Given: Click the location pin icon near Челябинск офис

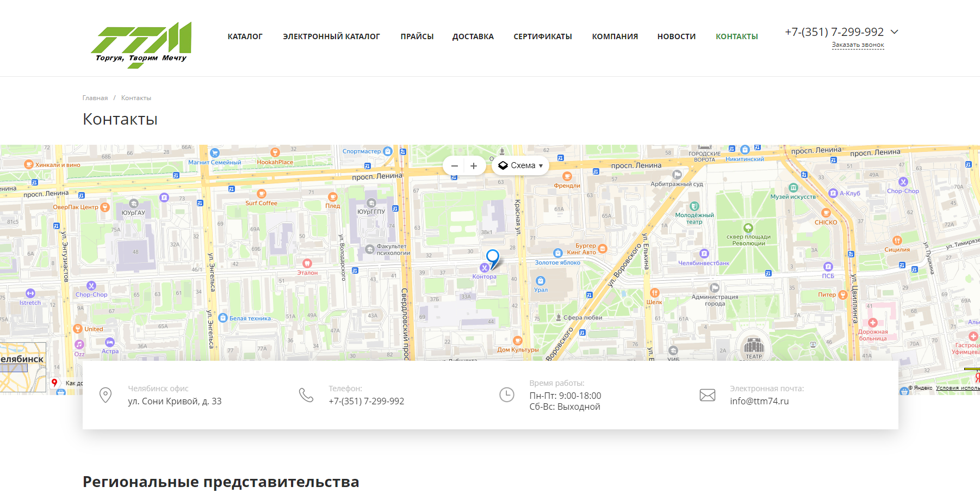Looking at the screenshot, I should (x=106, y=395).
